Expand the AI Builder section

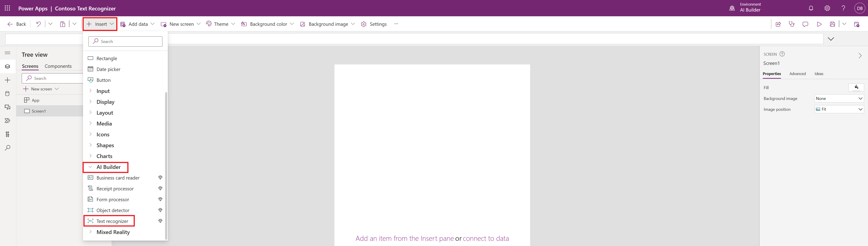click(x=109, y=167)
